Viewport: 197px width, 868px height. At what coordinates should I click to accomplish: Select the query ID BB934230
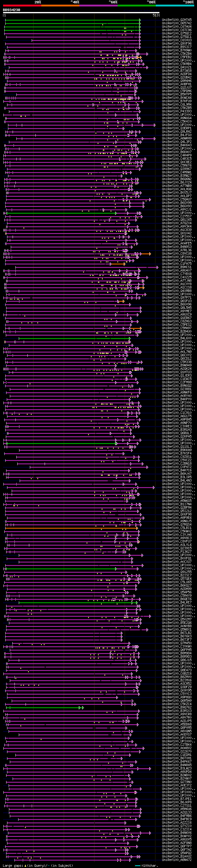coord(11,10)
